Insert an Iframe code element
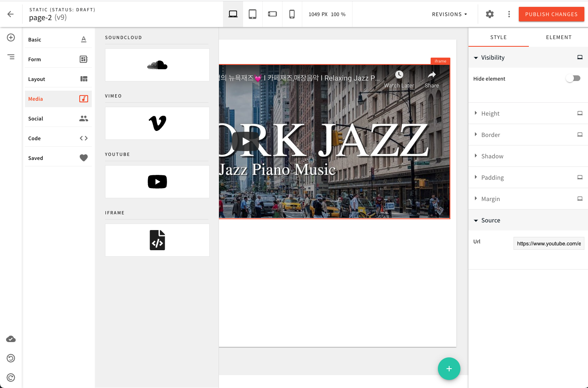Screen dimensions: 588x388 157,240
